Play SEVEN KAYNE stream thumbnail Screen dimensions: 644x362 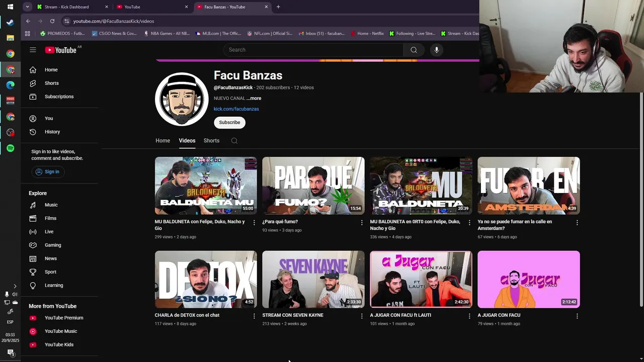click(313, 279)
